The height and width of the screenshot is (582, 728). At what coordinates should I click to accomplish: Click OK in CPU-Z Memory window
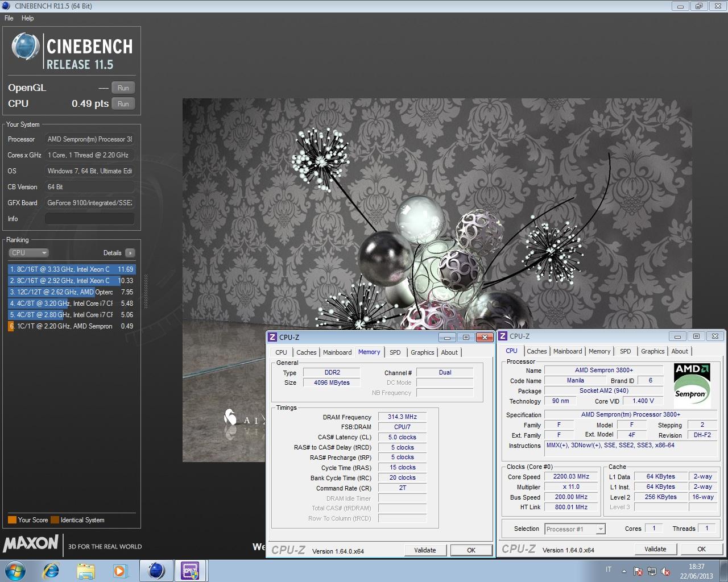tap(471, 550)
